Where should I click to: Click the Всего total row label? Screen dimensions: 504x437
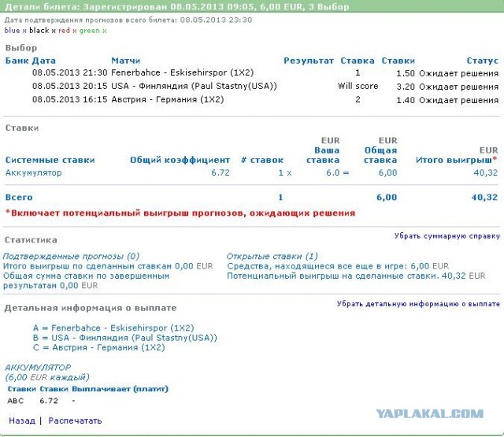pos(19,198)
